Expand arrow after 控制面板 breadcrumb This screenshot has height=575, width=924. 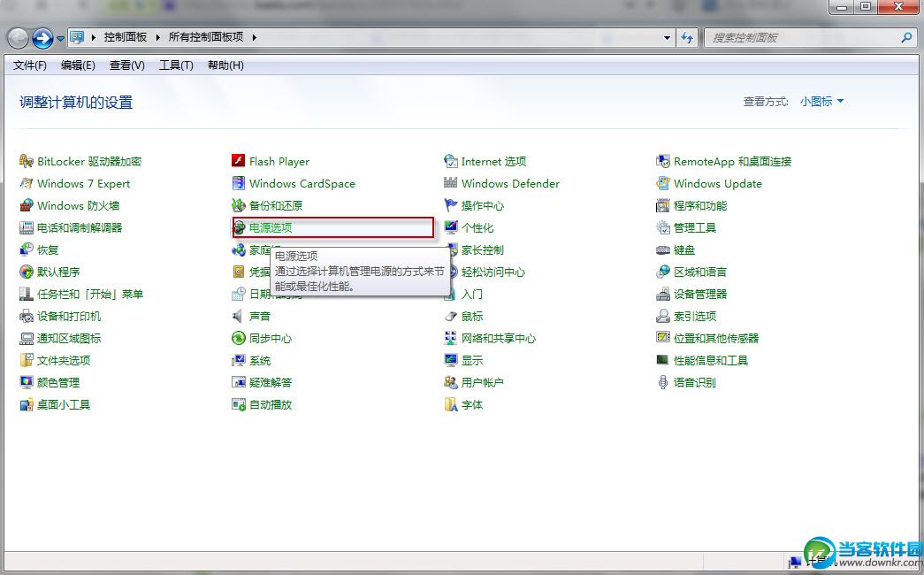click(158, 37)
